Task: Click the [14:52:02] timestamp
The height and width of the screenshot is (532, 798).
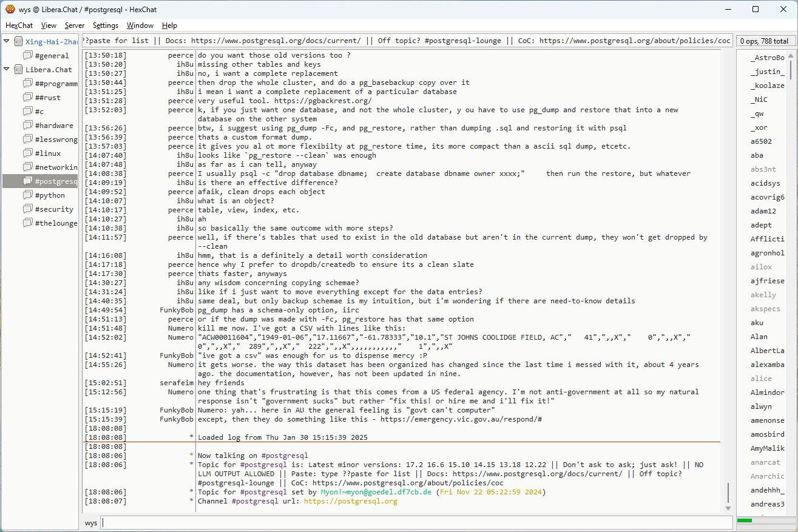Action: [x=106, y=337]
